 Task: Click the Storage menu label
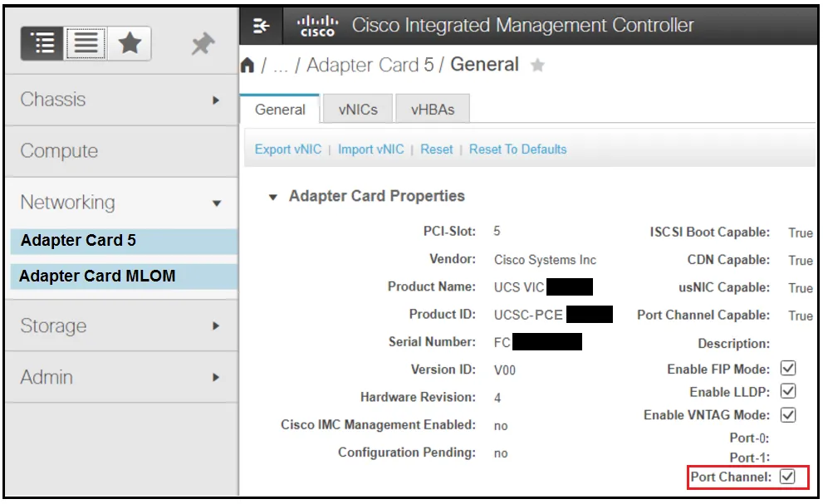[x=53, y=326]
